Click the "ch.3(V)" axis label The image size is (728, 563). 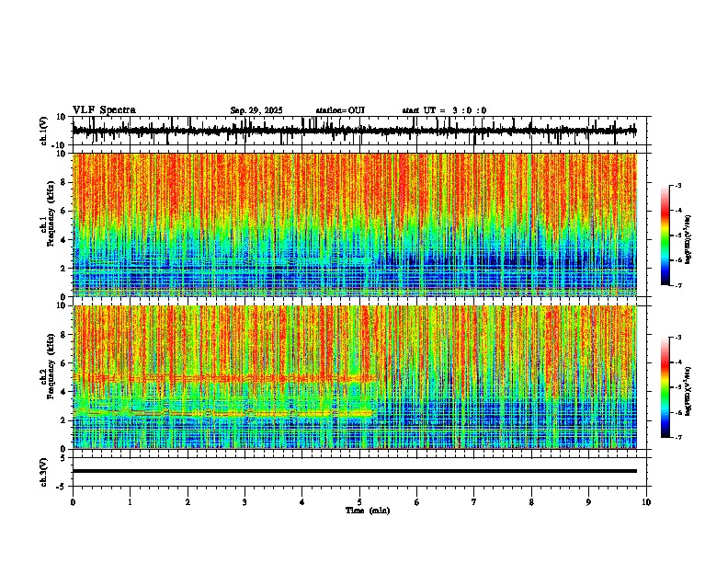(44, 473)
